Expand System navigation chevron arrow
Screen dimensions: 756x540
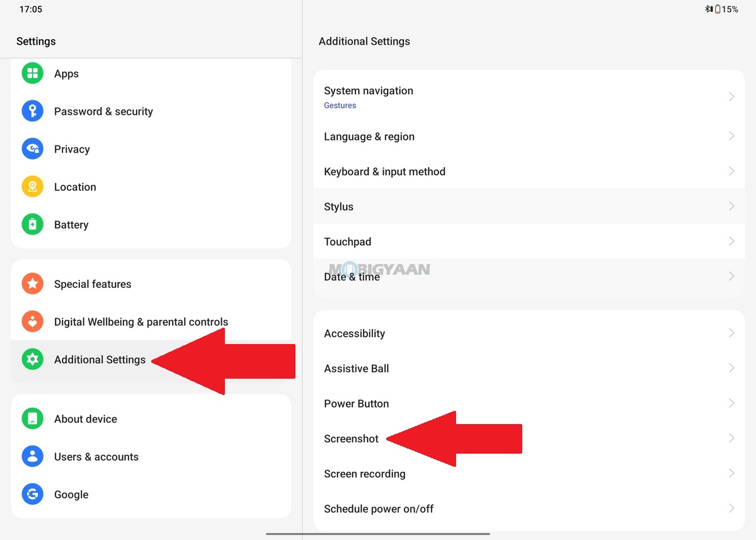tap(731, 97)
